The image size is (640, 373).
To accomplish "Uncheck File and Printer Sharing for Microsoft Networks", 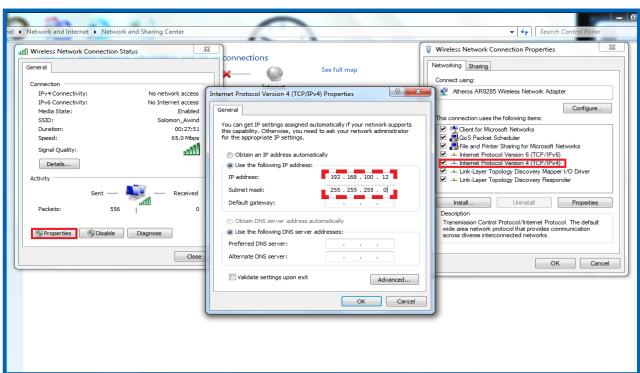I will 443,146.
